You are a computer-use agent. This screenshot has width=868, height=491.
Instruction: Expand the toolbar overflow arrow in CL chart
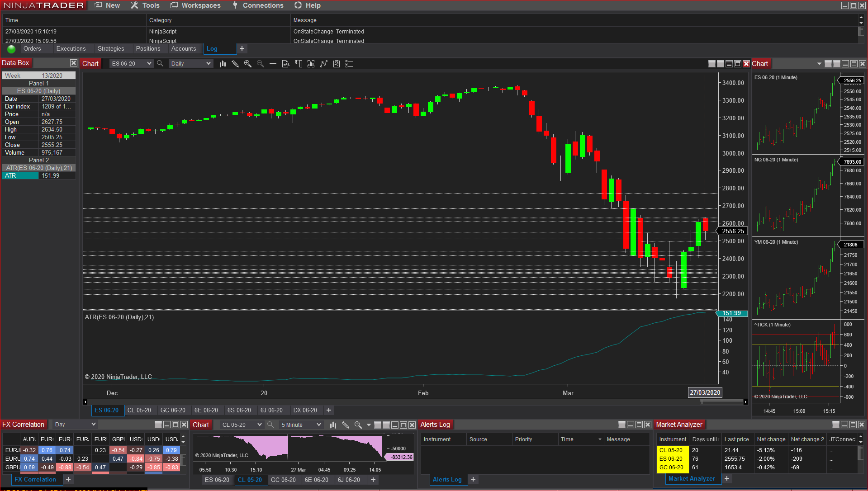tap(369, 425)
